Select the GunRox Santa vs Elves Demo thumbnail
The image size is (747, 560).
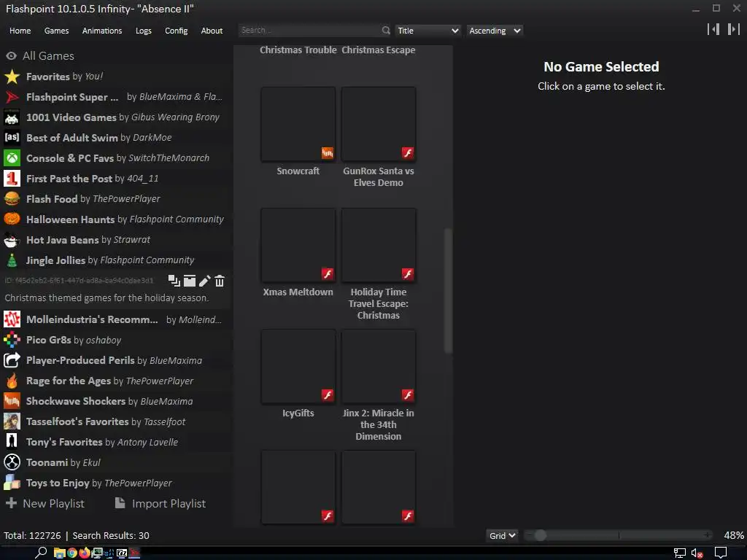379,124
